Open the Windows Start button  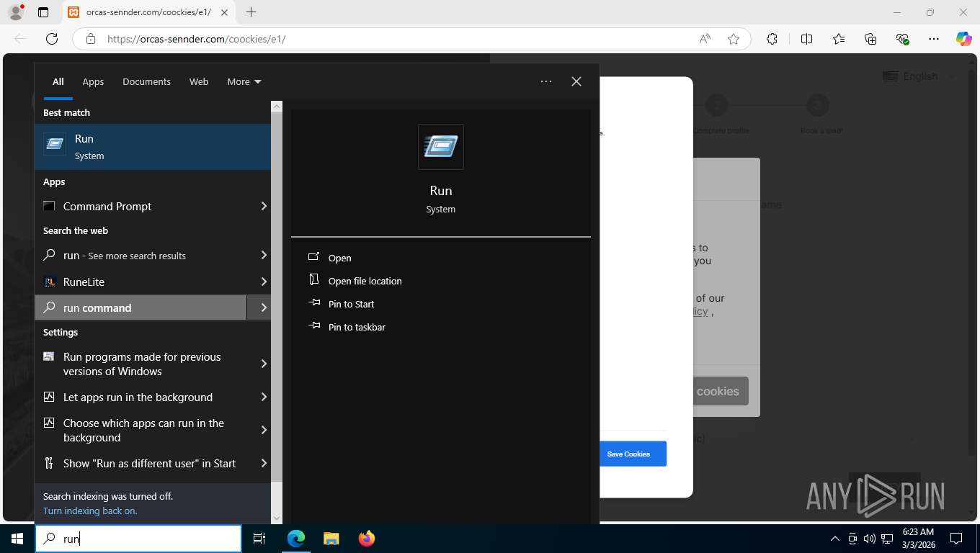click(17, 538)
